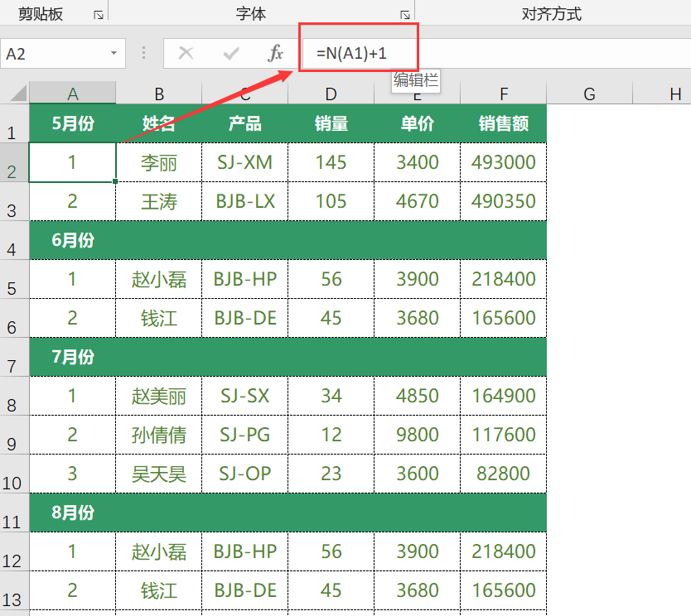
Task: Select column H header
Action: pos(662,94)
